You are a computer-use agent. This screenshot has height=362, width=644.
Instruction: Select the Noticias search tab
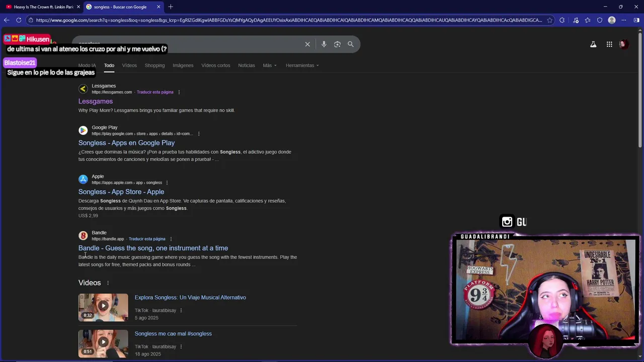coord(247,65)
